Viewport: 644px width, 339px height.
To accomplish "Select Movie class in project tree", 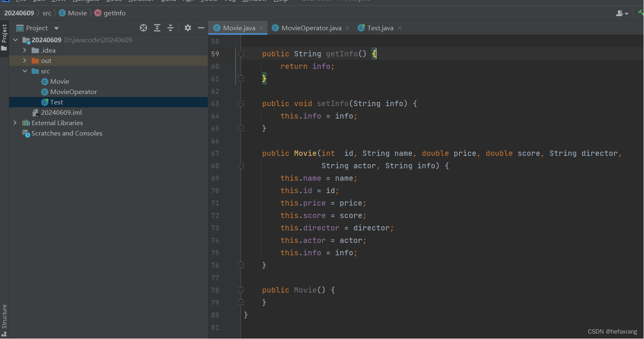I will (55, 81).
